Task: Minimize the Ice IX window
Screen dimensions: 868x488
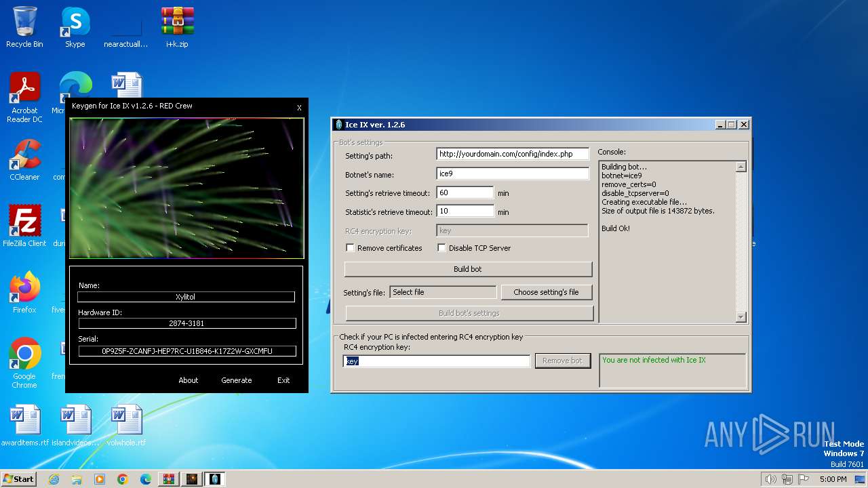Action: pyautogui.click(x=720, y=125)
